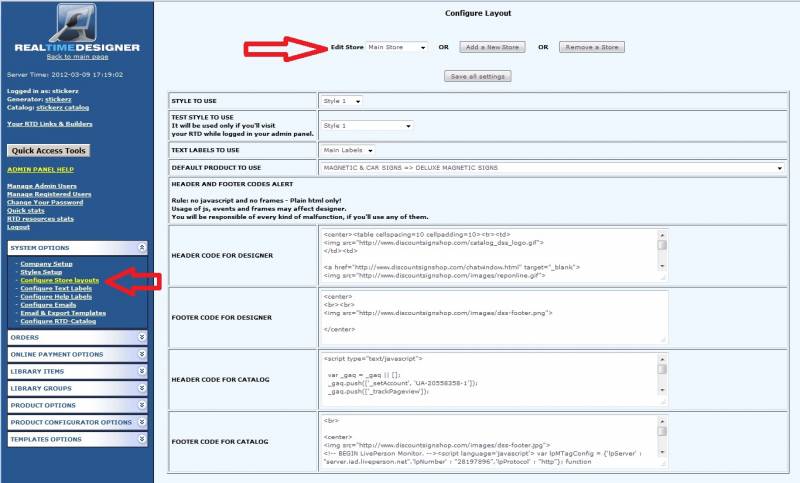The height and width of the screenshot is (483, 800).
Task: Open Manage Registered Users
Action: (49, 194)
